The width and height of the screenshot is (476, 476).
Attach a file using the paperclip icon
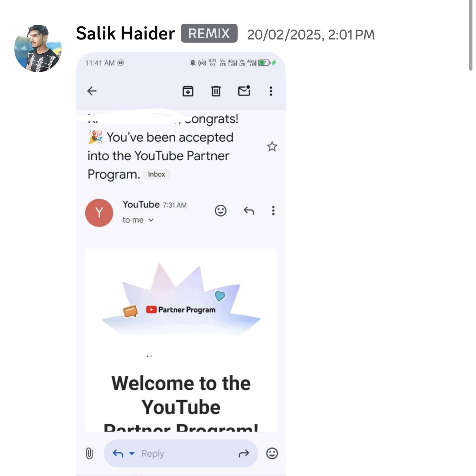(x=89, y=454)
